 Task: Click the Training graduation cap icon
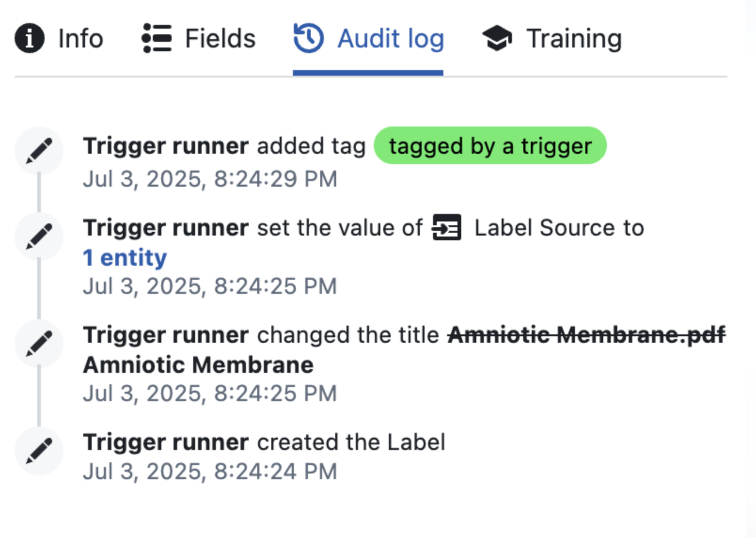[x=498, y=38]
